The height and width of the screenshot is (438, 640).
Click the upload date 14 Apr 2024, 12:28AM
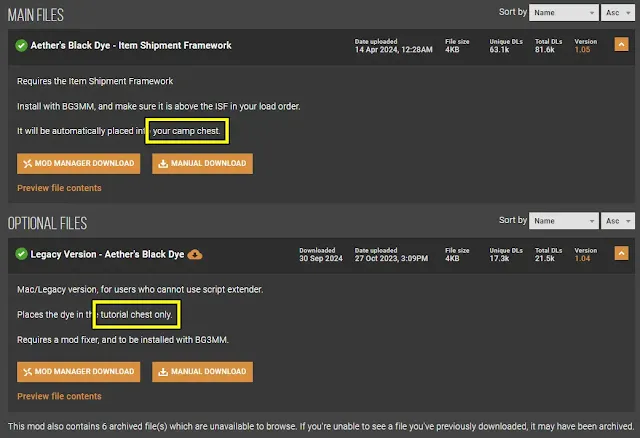pyautogui.click(x=393, y=49)
